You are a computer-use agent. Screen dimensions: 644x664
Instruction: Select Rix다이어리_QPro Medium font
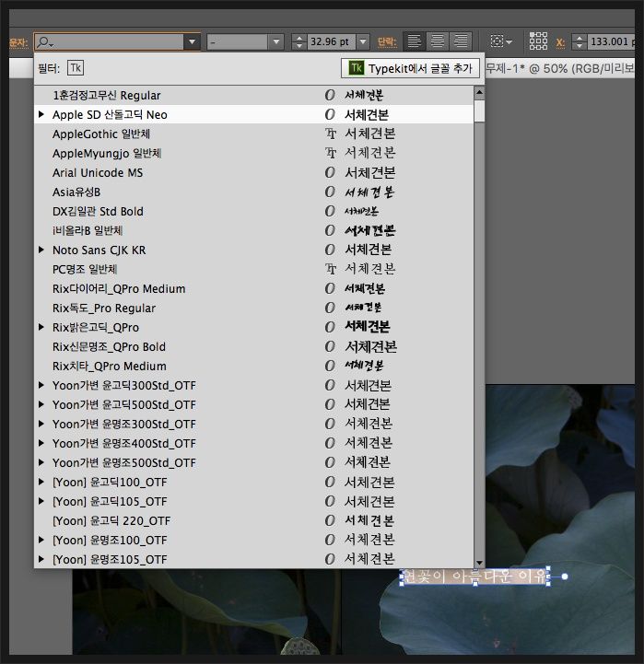[253, 289]
